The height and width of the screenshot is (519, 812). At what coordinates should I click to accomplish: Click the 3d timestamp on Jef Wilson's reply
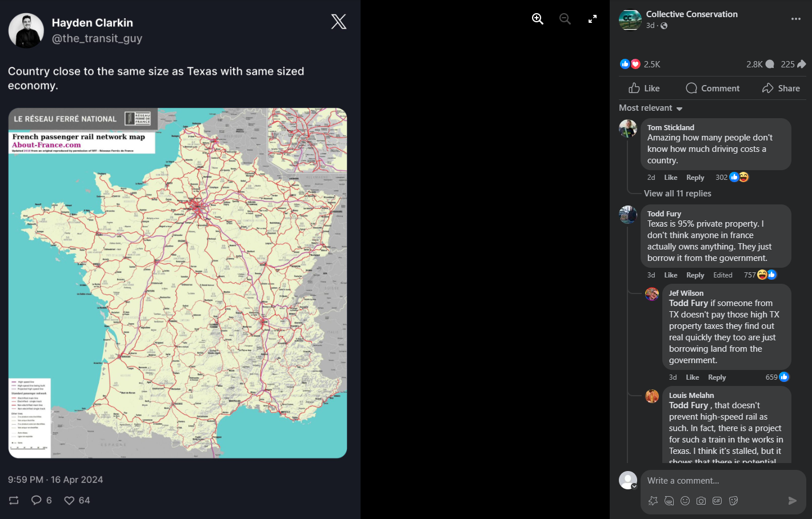coord(673,377)
